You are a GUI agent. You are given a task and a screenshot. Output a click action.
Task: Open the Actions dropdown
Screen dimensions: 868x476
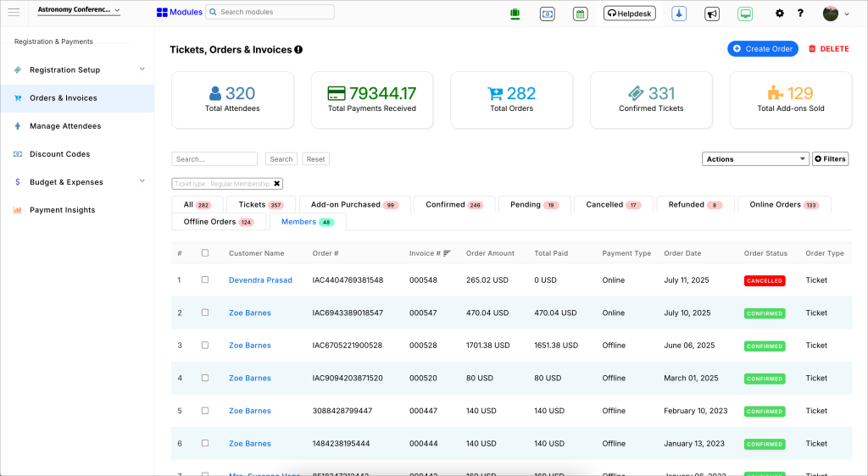(x=755, y=159)
